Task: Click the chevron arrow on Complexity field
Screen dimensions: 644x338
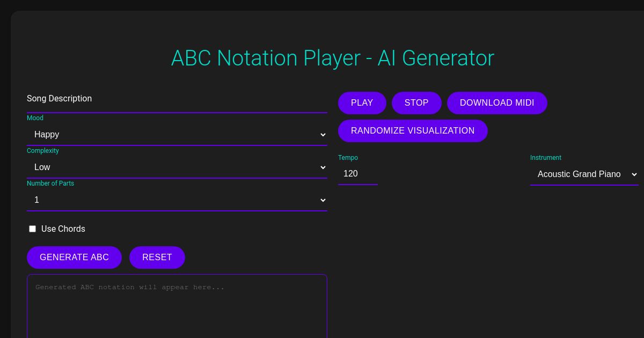Action: point(323,167)
